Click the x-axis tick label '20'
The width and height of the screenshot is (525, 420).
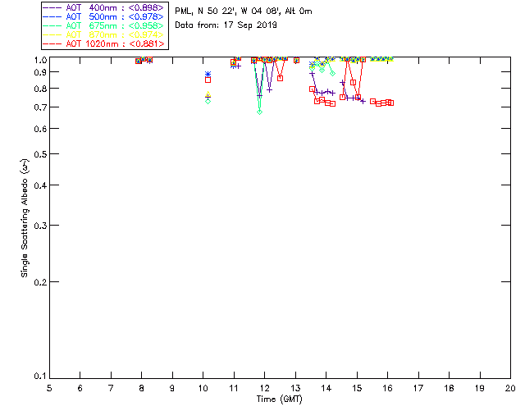510,388
